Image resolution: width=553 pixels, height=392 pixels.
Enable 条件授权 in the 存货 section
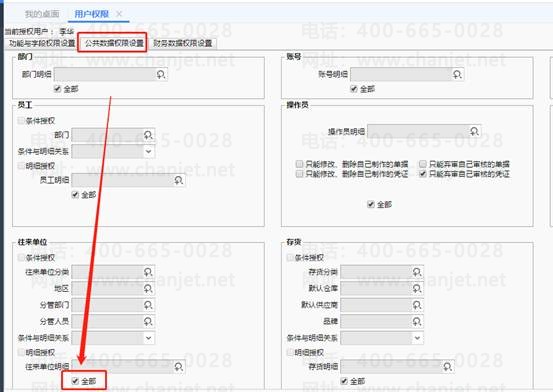290,258
